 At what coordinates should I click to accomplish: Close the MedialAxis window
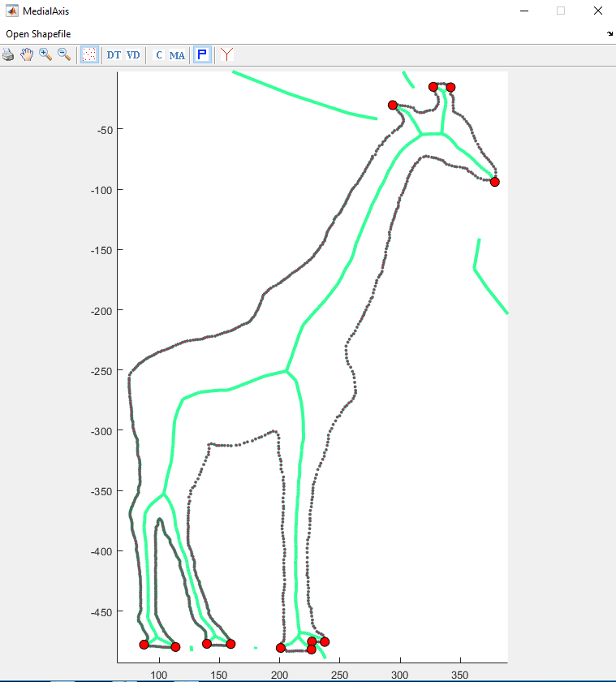point(597,11)
